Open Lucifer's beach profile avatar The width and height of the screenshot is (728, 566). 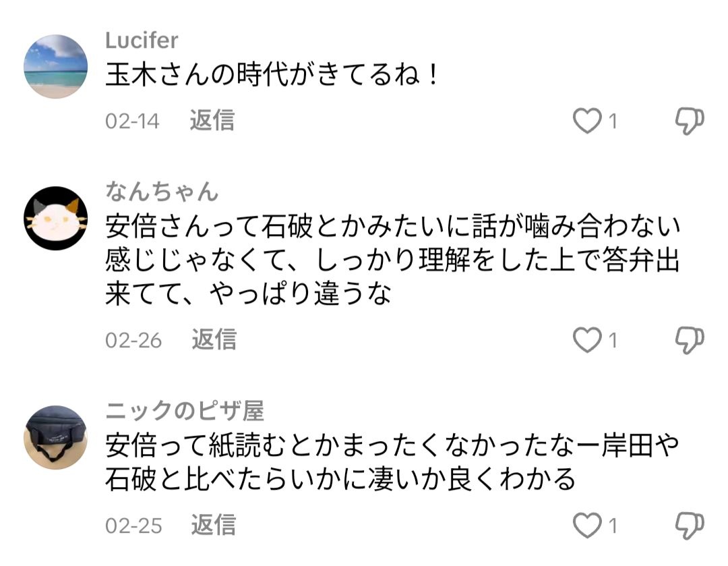coord(56,67)
